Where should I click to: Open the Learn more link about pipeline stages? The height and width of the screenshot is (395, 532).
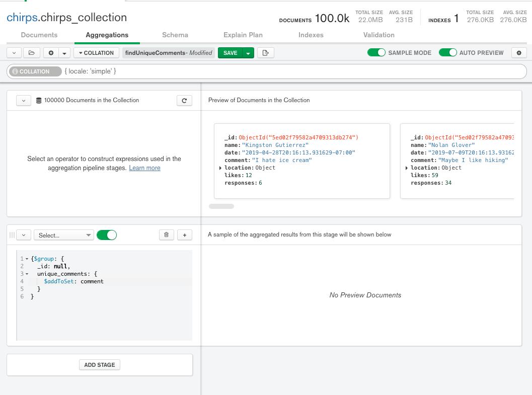click(x=144, y=168)
